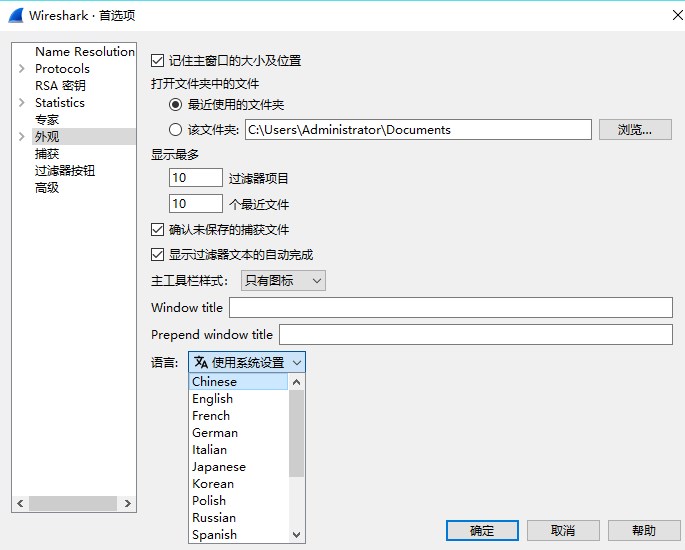
Task: Click the 个最近文件 count field
Action: click(196, 204)
